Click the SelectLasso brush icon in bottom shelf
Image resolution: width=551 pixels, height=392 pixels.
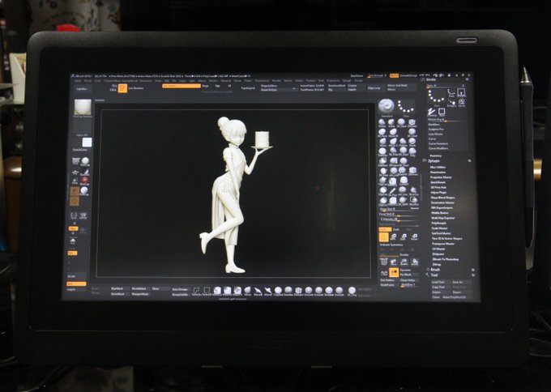point(196,291)
